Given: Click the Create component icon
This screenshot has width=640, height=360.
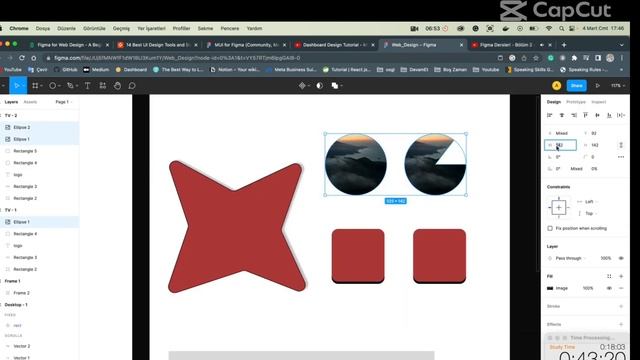Looking at the screenshot, I should tap(302, 86).
